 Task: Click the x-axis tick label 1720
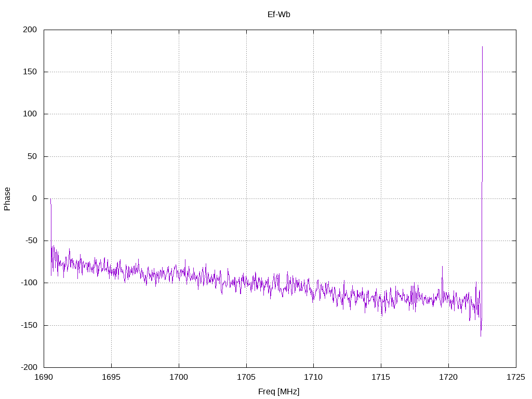[448, 377]
